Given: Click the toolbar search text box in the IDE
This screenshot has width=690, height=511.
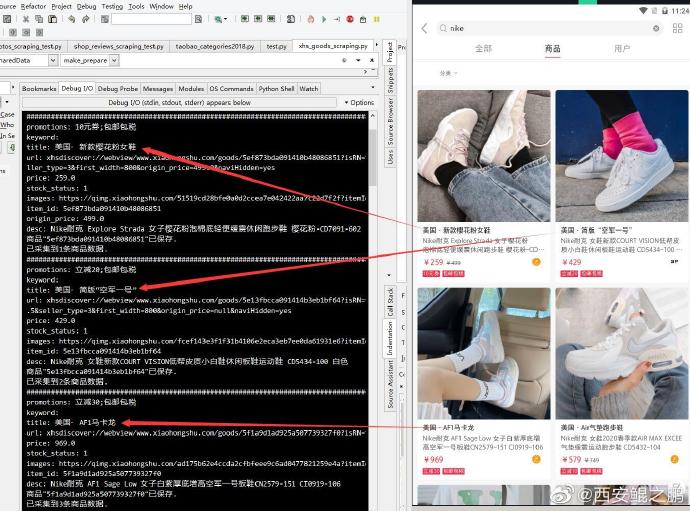Looking at the screenshot, I should tap(151, 19).
